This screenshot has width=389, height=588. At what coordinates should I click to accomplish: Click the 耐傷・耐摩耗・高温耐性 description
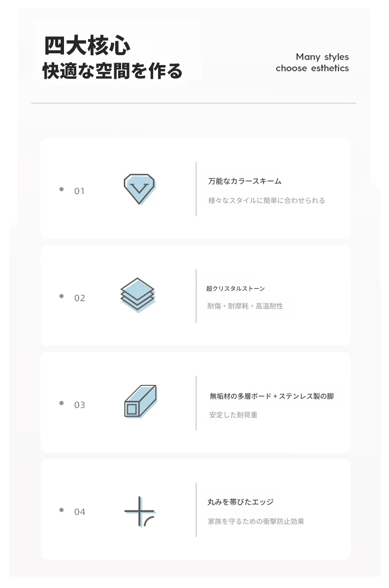coord(245,306)
